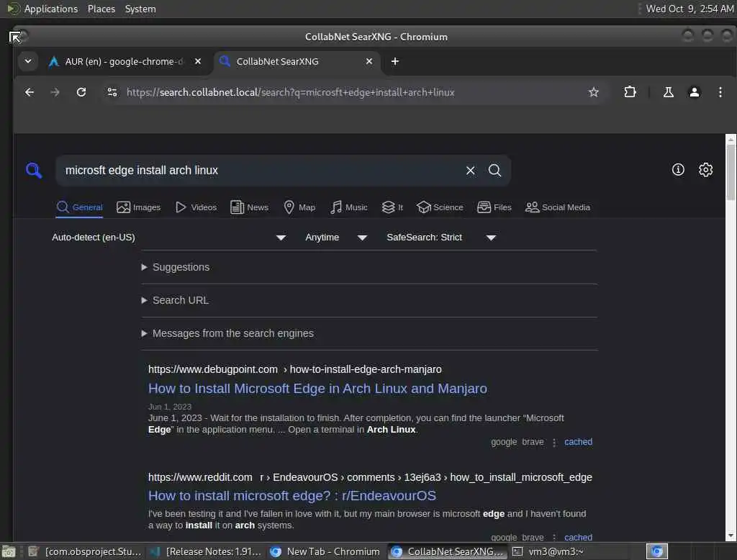
Task: Open How to Install Microsoft Edge in Arch Linux link
Action: pyautogui.click(x=317, y=389)
